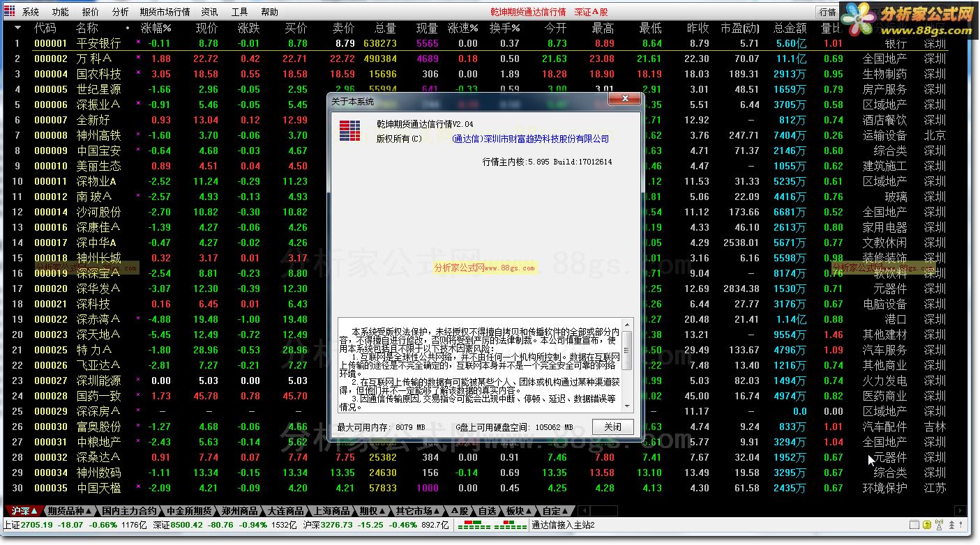Viewport: 980px width, 545px height.
Task: Sort by the 换手% column header
Action: [x=504, y=29]
